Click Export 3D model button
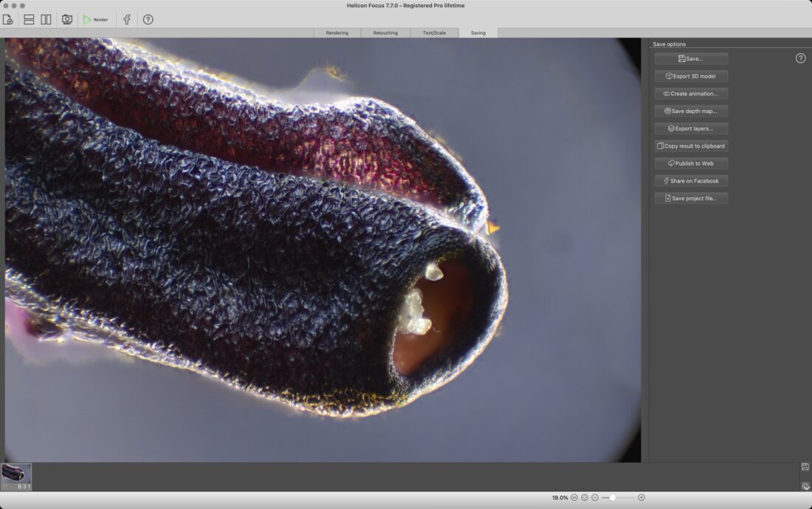This screenshot has width=812, height=509. tap(691, 76)
